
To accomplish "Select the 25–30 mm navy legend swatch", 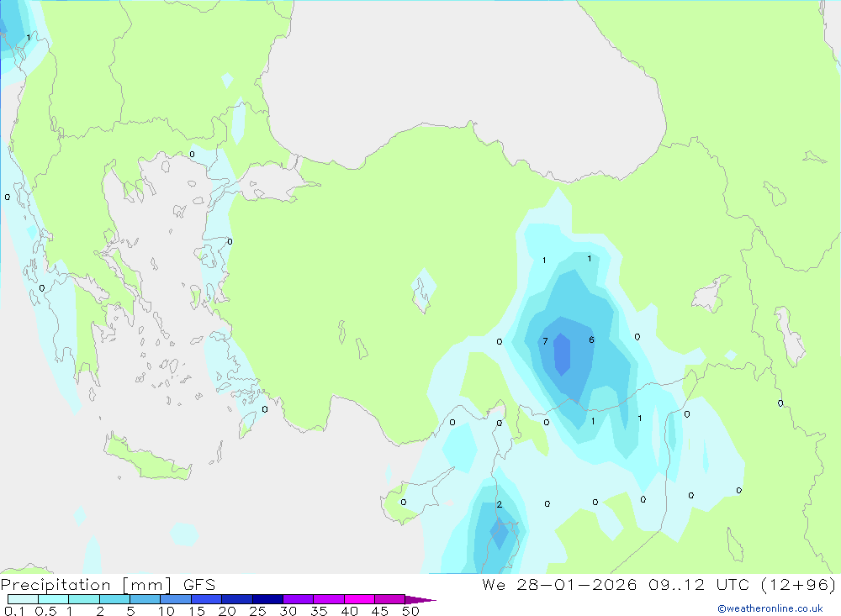I will tap(267, 599).
